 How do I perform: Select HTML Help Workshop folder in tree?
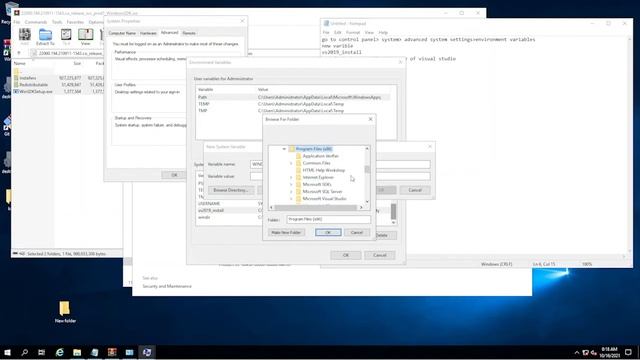324,170
